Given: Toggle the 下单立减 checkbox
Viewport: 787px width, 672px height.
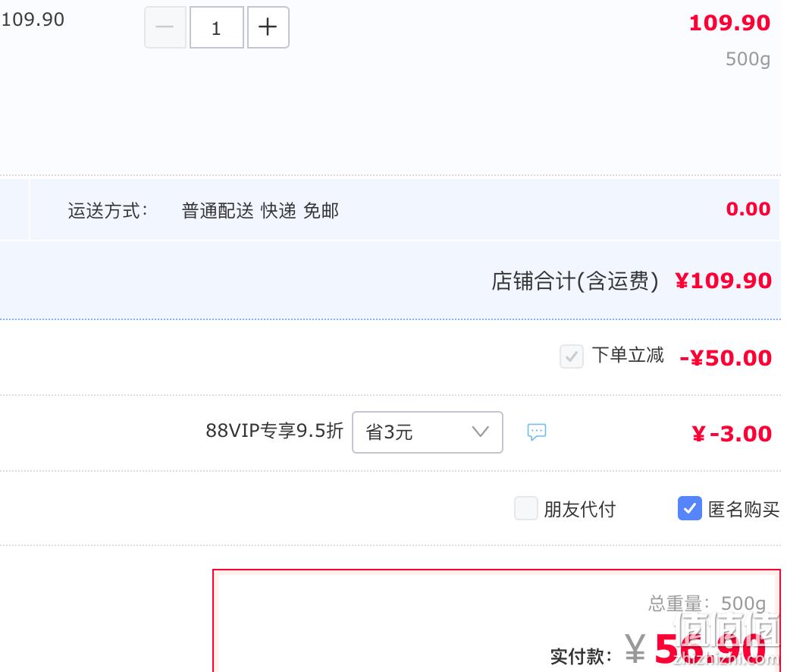Looking at the screenshot, I should [x=571, y=356].
